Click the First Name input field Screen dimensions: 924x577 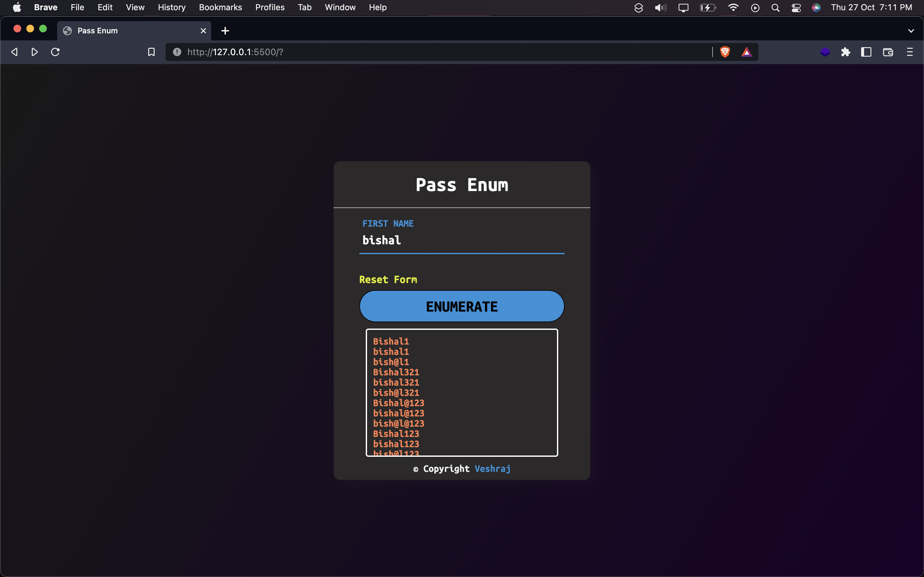461,240
